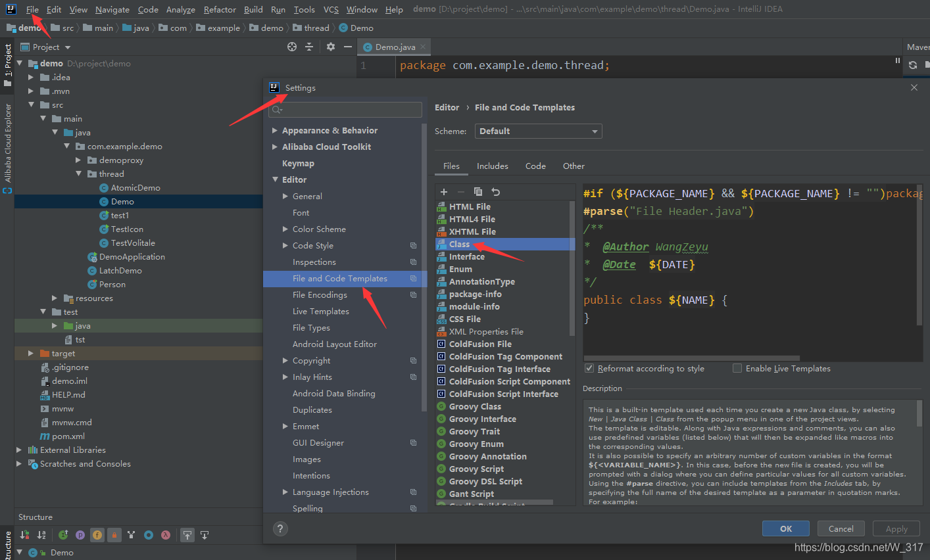This screenshot has width=930, height=560.
Task: Expand the Color Scheme settings node
Action: coord(285,229)
